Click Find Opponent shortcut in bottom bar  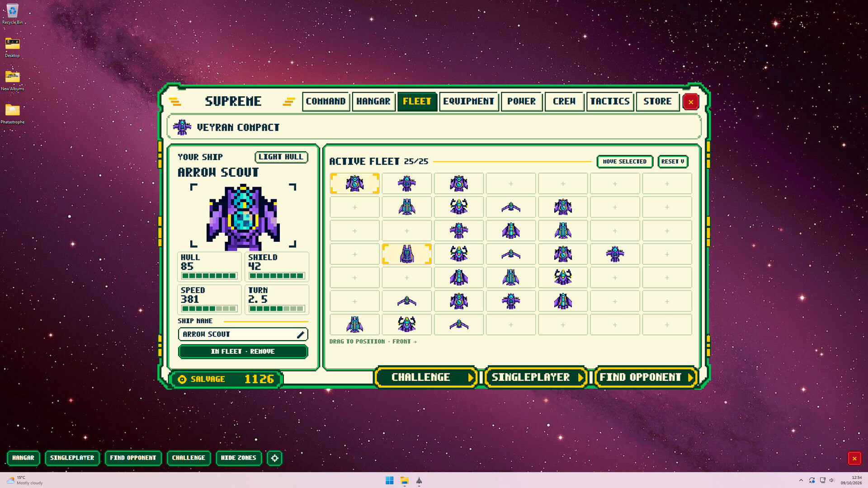[x=133, y=458]
